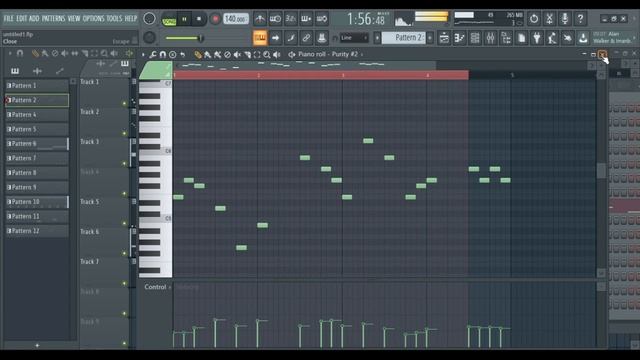The height and width of the screenshot is (360, 640).
Task: Toggle the wait-for-input icon
Action: coord(275,19)
